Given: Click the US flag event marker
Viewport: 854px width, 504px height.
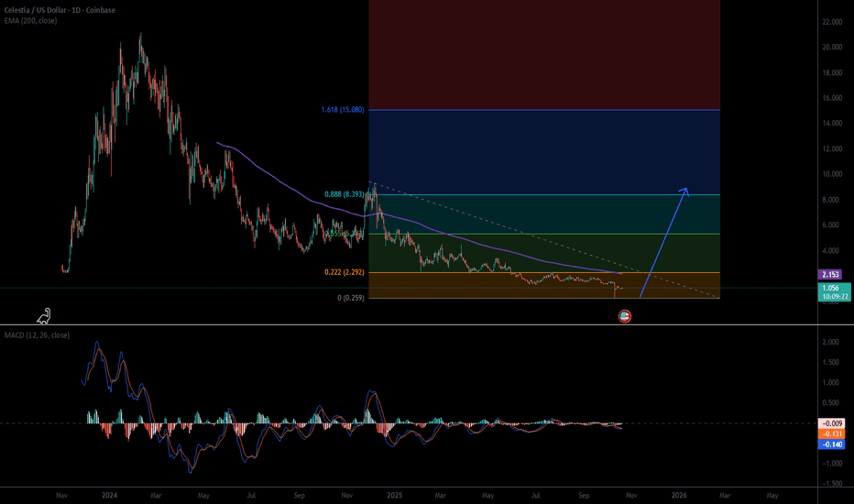Looking at the screenshot, I should (x=625, y=316).
